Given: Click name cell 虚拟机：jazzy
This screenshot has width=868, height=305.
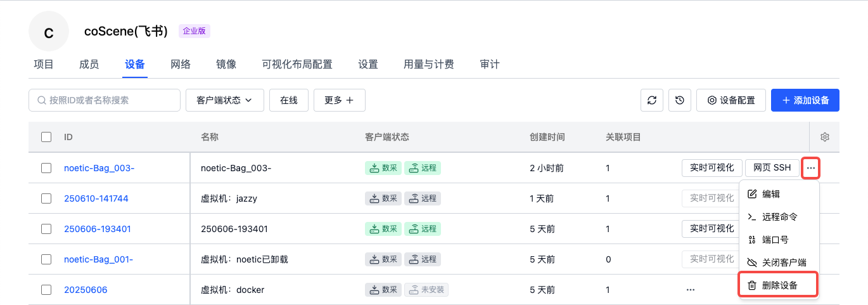Looking at the screenshot, I should click(x=229, y=198).
